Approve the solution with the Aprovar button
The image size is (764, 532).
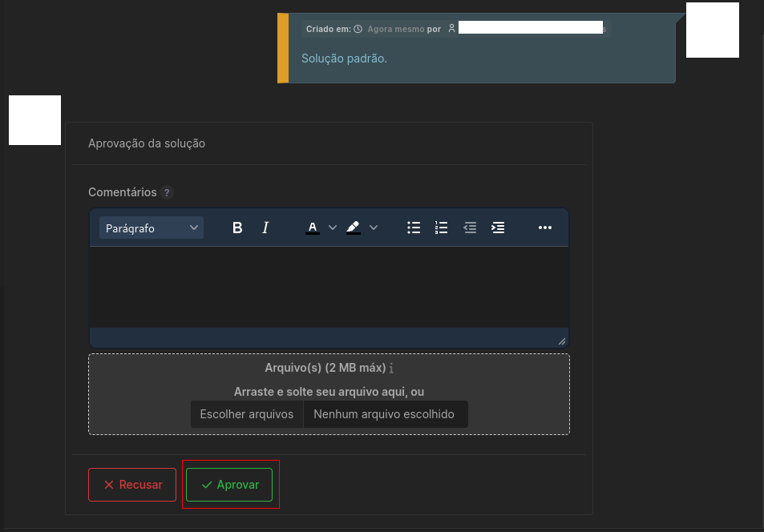230,485
